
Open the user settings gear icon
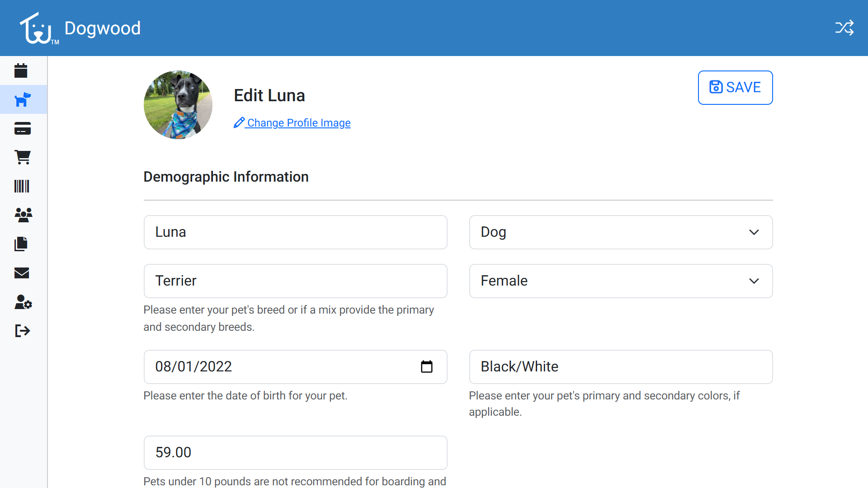point(23,302)
